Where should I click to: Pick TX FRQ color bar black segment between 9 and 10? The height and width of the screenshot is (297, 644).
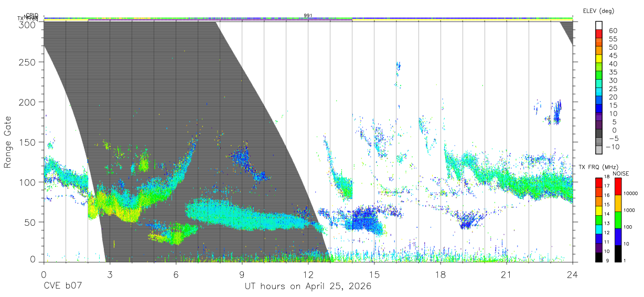coord(598,257)
